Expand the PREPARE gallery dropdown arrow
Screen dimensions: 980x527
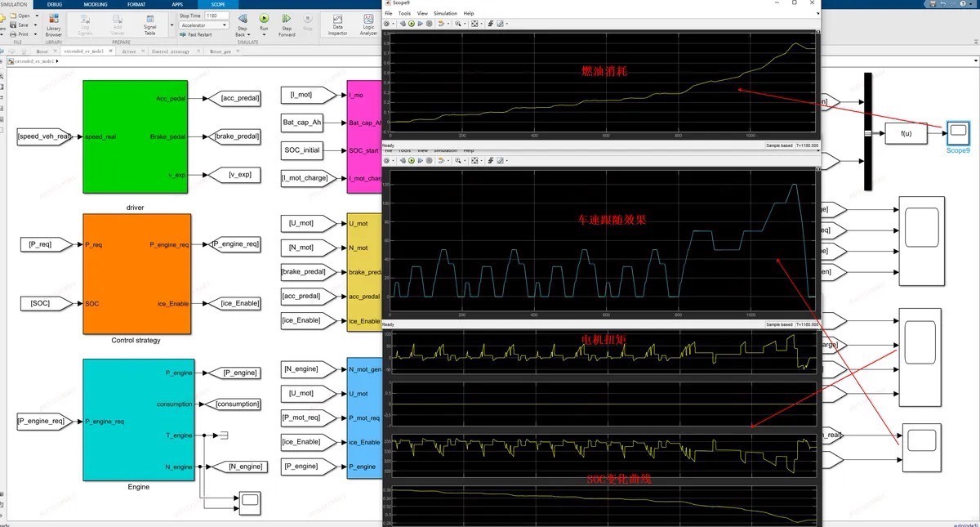click(x=172, y=25)
